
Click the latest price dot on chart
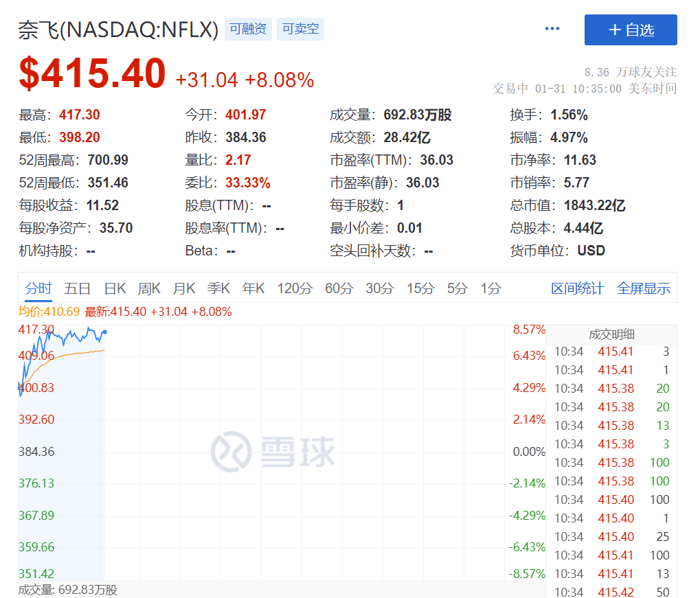pos(104,332)
